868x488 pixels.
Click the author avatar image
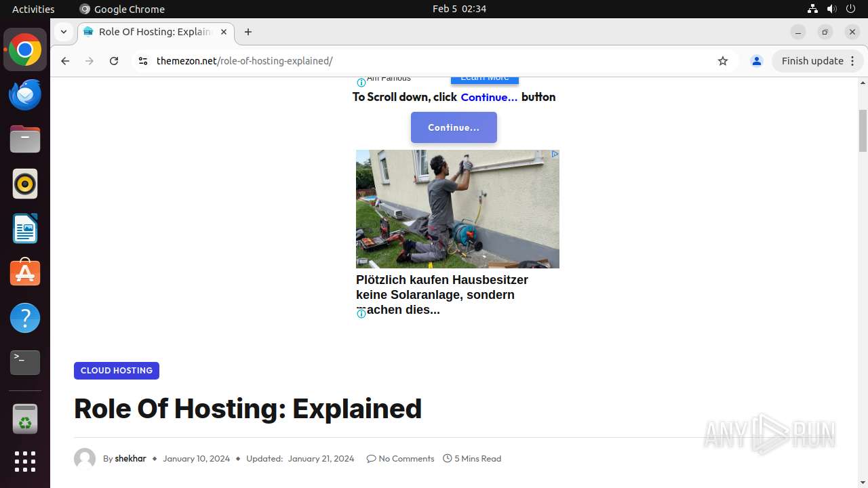tap(85, 459)
